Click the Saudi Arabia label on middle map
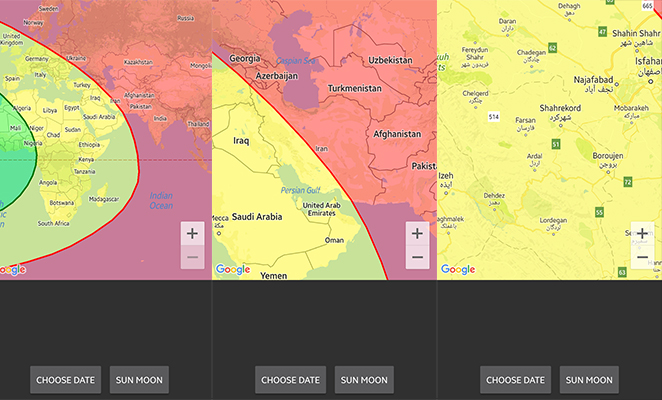 click(257, 217)
